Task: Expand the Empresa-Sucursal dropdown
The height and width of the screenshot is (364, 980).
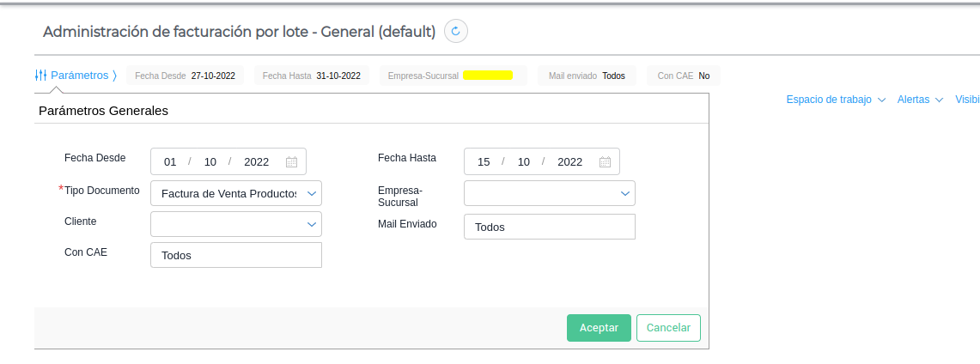Action: click(x=625, y=193)
